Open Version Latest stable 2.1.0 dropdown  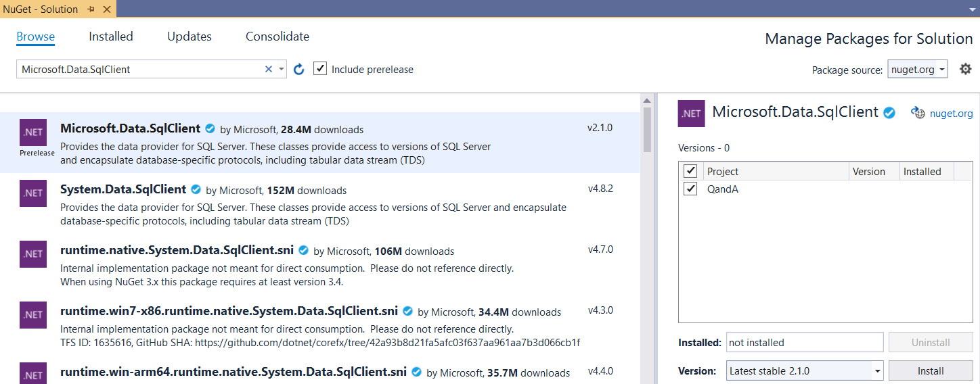click(805, 370)
